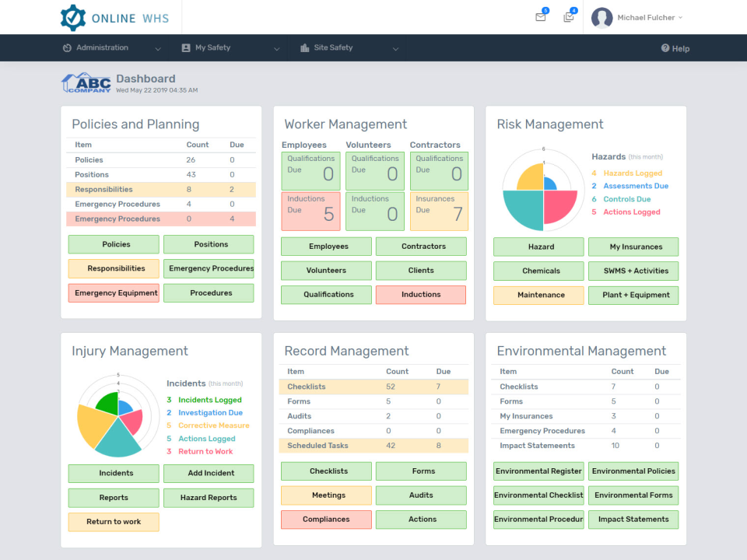Open the Add Incident button
The height and width of the screenshot is (560, 747).
[209, 473]
